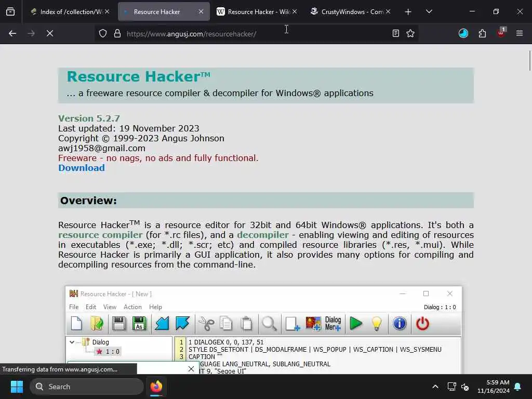This screenshot has height=399, width=532.
Task: Click the red Power exit icon
Action: [x=422, y=323]
